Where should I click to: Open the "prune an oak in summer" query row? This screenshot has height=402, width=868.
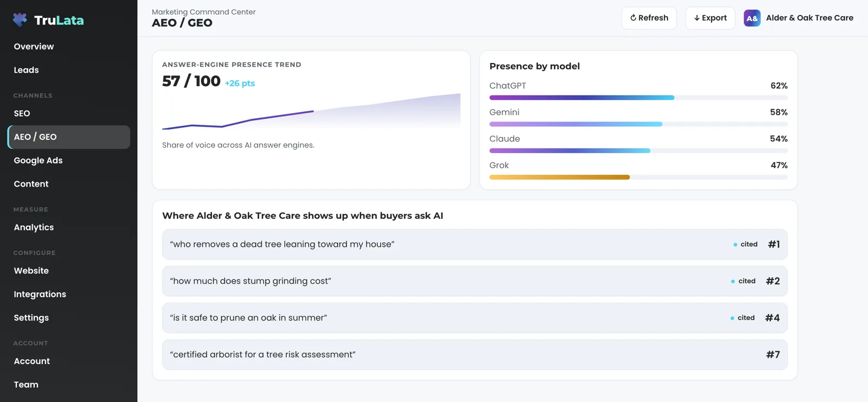coord(475,318)
